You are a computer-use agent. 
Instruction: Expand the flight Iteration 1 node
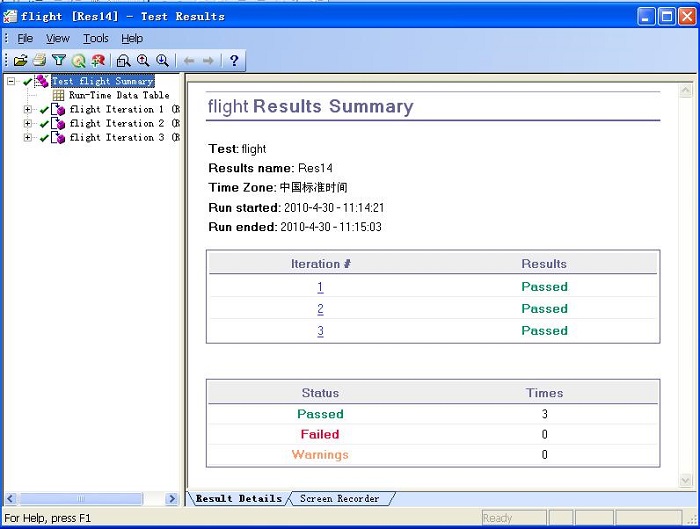[28, 110]
